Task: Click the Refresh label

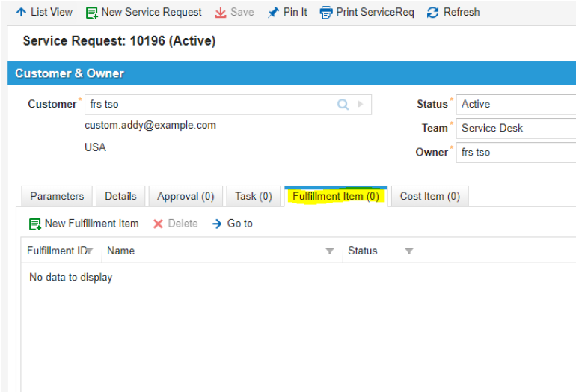Action: pyautogui.click(x=462, y=12)
